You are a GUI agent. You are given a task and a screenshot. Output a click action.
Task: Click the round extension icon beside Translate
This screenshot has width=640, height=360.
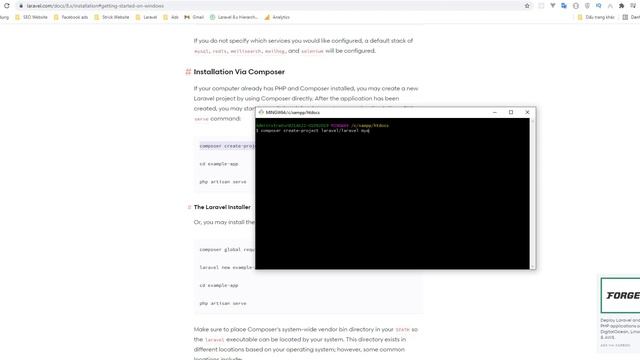576,6
